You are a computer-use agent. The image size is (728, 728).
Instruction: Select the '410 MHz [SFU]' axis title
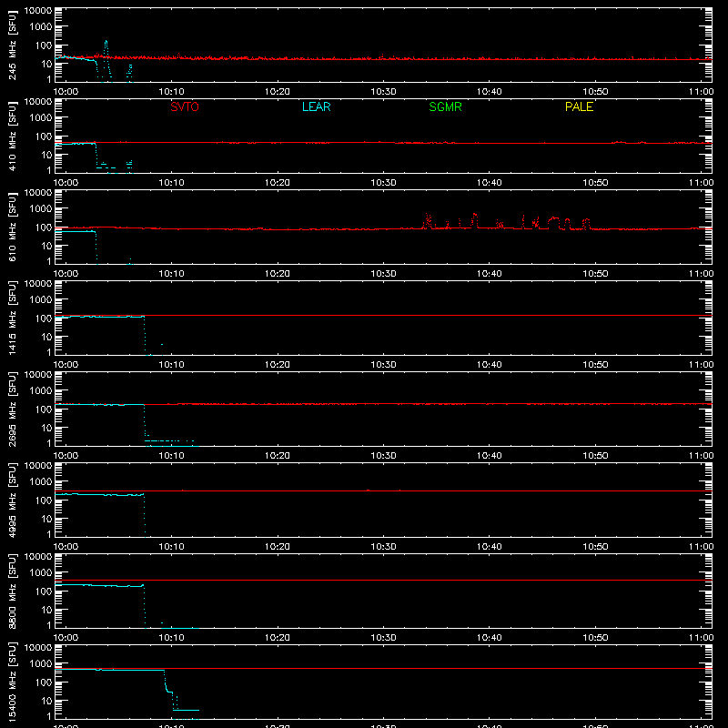tap(13, 136)
